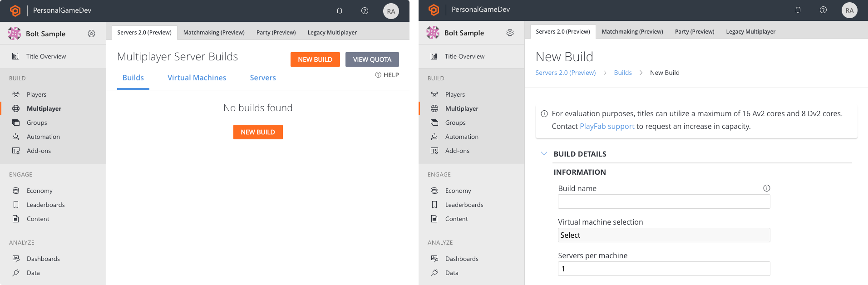
Task: Click Bolt Sample title icon in right window
Action: (433, 33)
